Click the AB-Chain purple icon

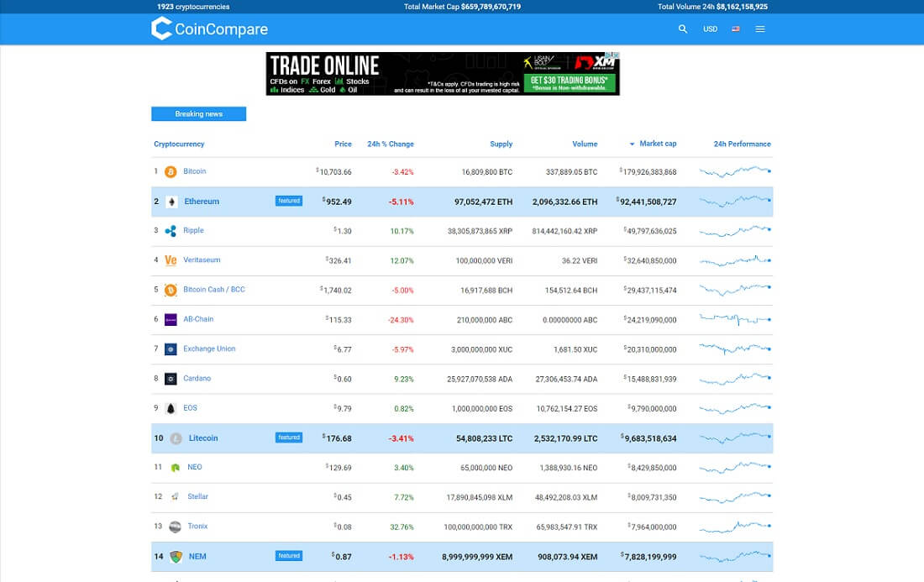tap(171, 319)
